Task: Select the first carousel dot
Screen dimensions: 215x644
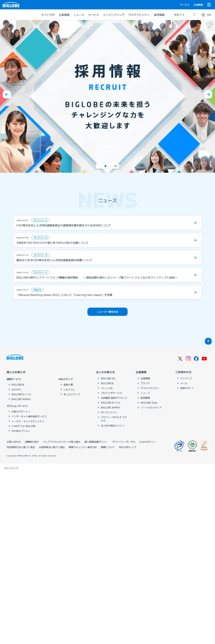Action: click(x=100, y=166)
